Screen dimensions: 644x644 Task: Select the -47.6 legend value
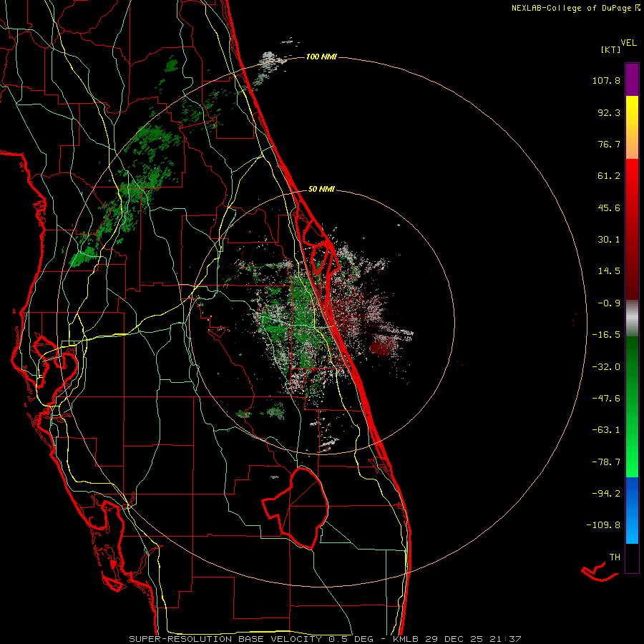pos(606,399)
